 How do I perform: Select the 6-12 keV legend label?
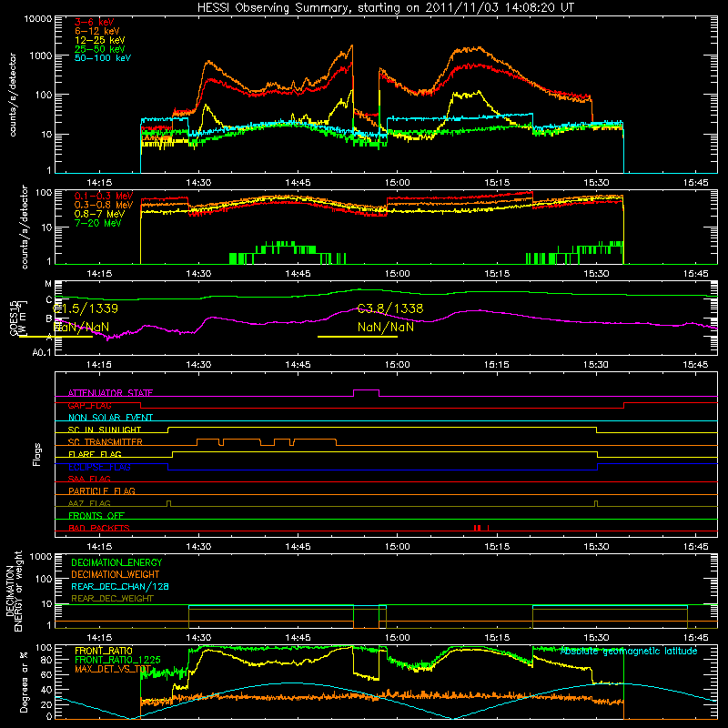pyautogui.click(x=97, y=31)
